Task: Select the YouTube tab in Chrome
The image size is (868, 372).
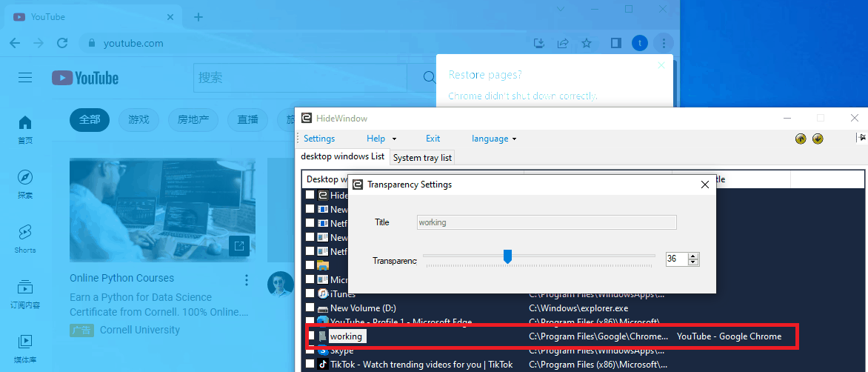Action: click(94, 17)
